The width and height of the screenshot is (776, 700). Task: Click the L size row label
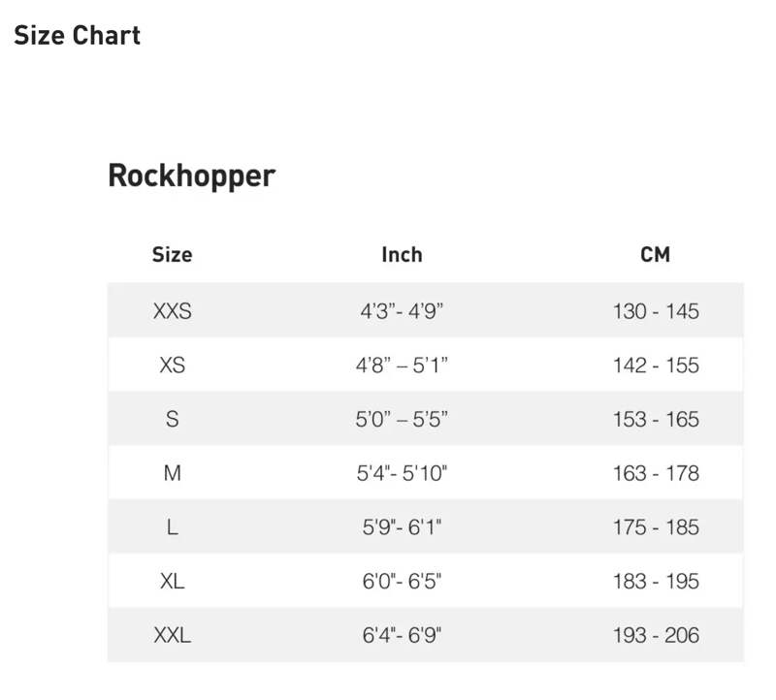(x=173, y=528)
